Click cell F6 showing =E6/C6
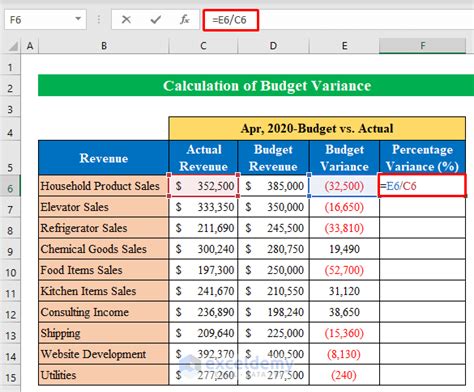 pyautogui.click(x=422, y=186)
